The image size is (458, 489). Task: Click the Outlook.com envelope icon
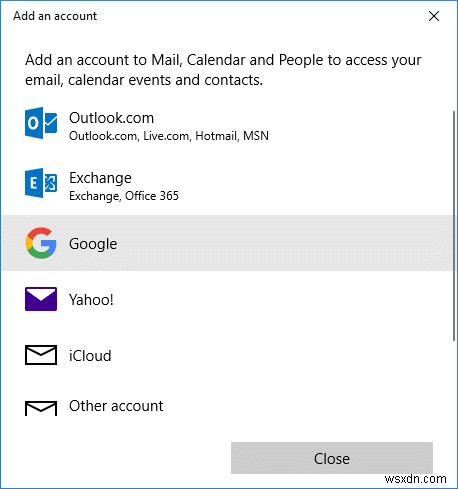[41, 123]
